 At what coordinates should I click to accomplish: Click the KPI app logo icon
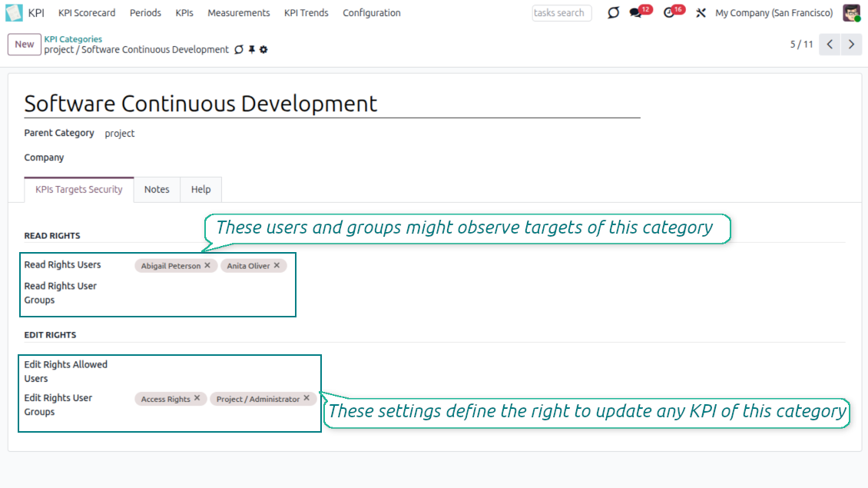point(14,13)
